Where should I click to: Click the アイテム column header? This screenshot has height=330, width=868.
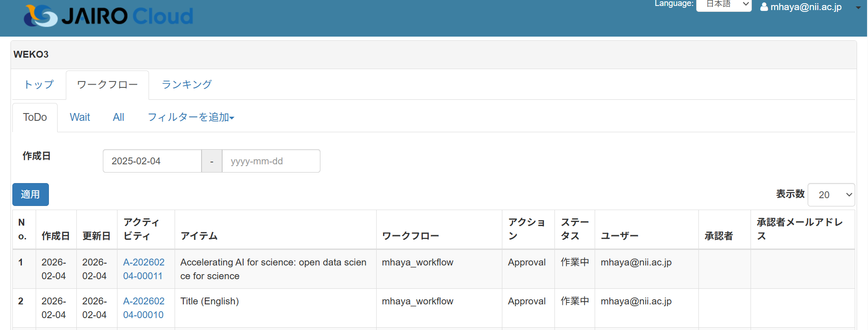click(x=199, y=236)
